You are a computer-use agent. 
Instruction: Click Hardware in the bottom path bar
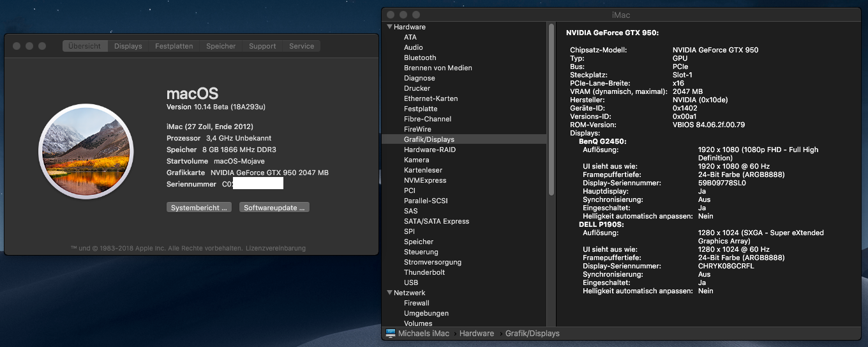coord(476,334)
